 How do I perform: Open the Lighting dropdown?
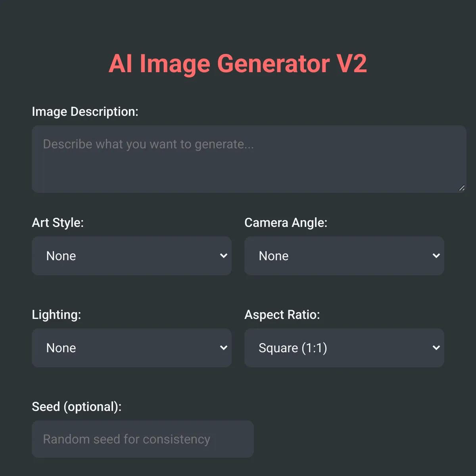pos(132,348)
